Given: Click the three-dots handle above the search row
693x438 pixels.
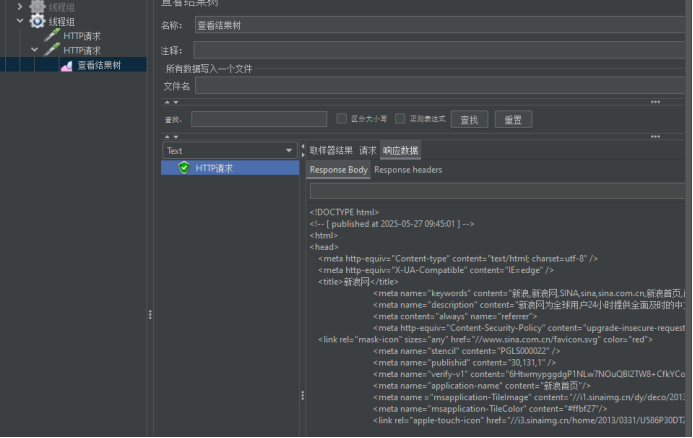Looking at the screenshot, I should point(655,102).
